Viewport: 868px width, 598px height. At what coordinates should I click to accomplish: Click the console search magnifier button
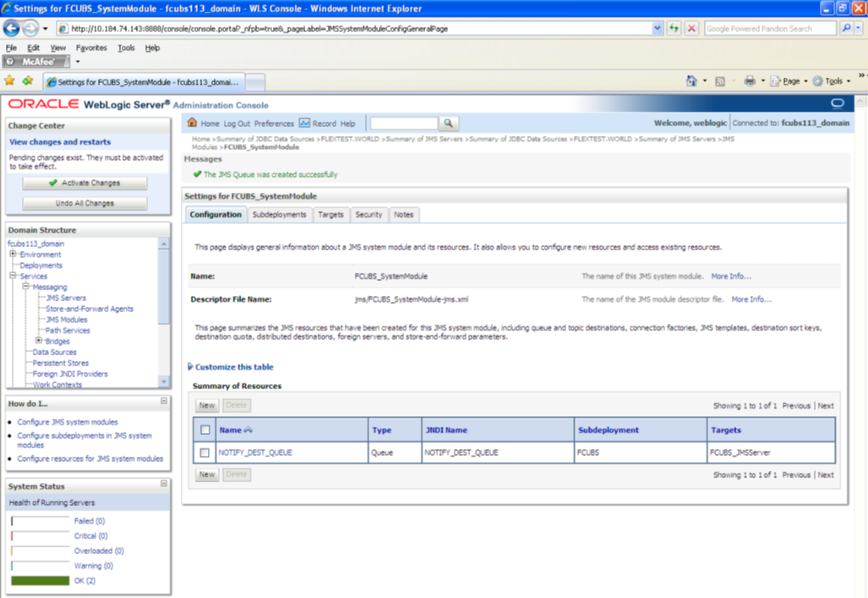point(449,123)
